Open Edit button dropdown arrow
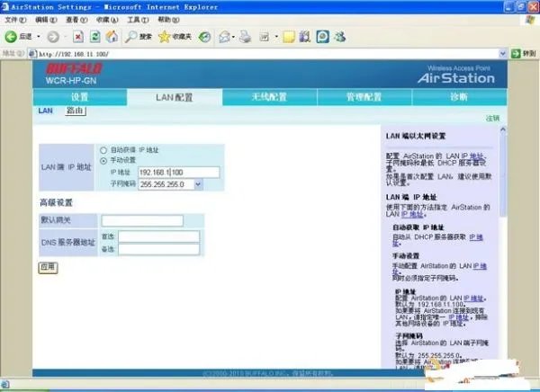This screenshot has width=540, height=392. pos(276,37)
